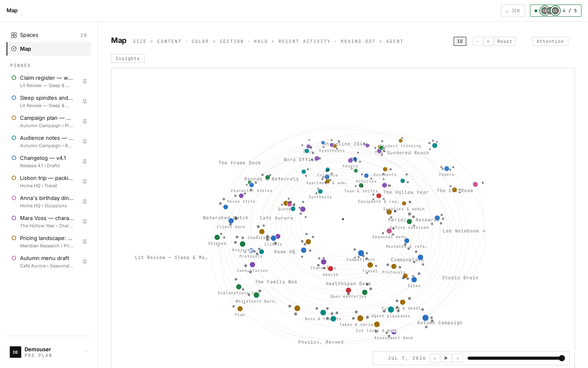Screen dimensions: 588x368
Task: Click the center dot of the map
Action: click(x=343, y=219)
